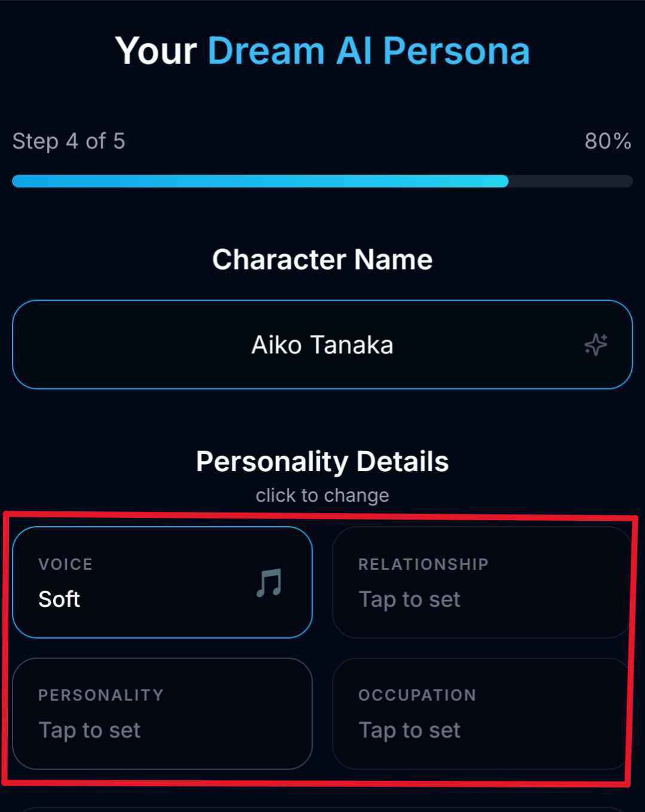Tap the music note icon on Voice card
Image resolution: width=645 pixels, height=812 pixels.
pyautogui.click(x=269, y=582)
